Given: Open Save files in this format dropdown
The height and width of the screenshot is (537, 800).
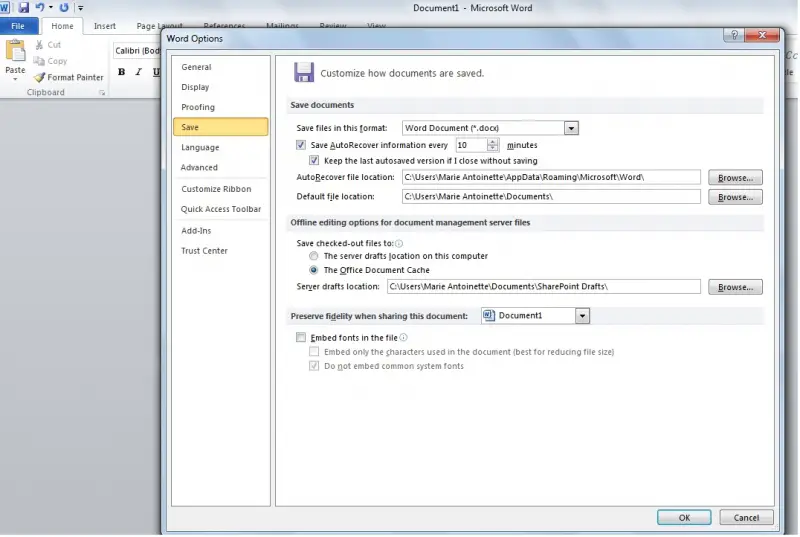Looking at the screenshot, I should pos(571,128).
